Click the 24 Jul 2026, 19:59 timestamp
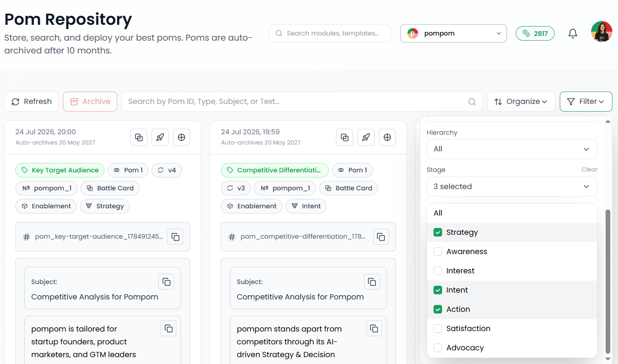Image resolution: width=618 pixels, height=364 pixels. point(250,132)
